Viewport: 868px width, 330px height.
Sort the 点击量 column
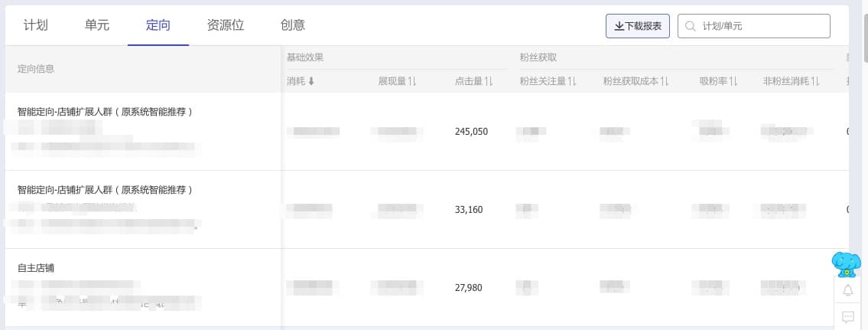point(489,81)
